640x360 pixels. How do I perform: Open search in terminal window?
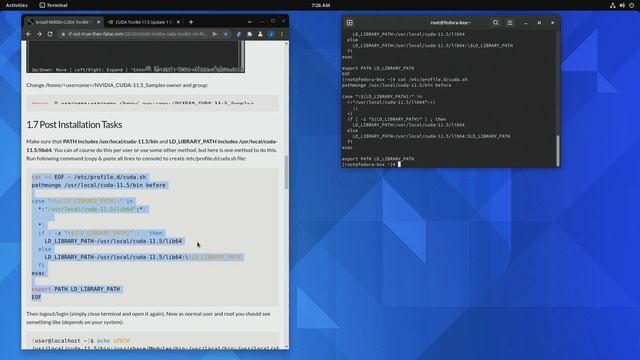[x=496, y=23]
